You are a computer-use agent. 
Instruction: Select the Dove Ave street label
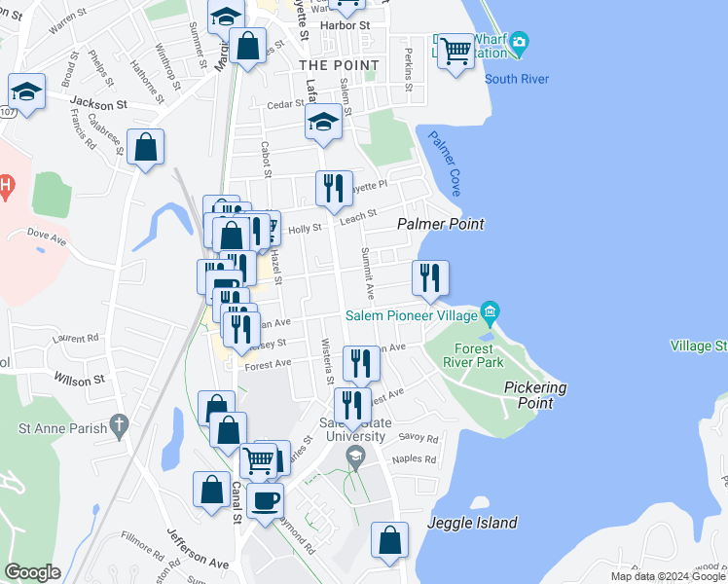pyautogui.click(x=47, y=237)
